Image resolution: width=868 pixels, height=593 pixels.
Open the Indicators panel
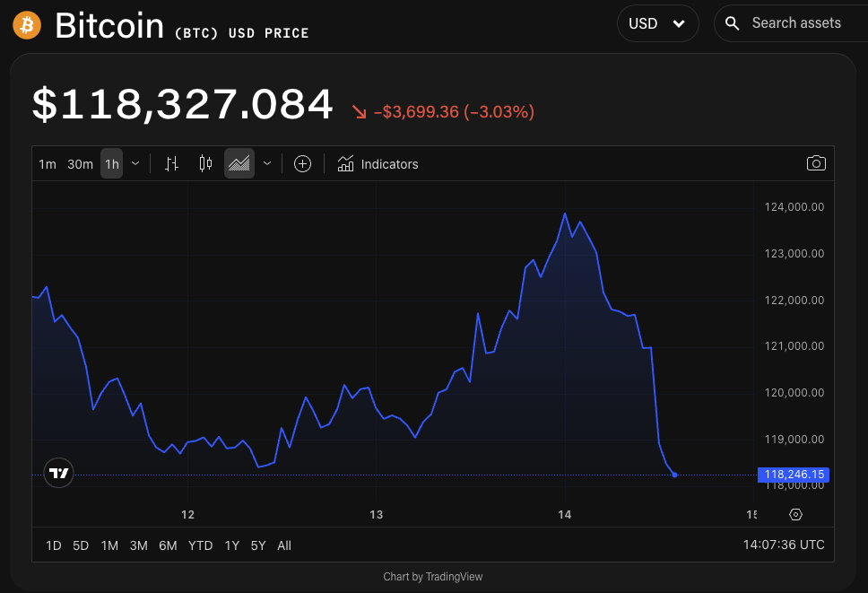pyautogui.click(x=378, y=164)
